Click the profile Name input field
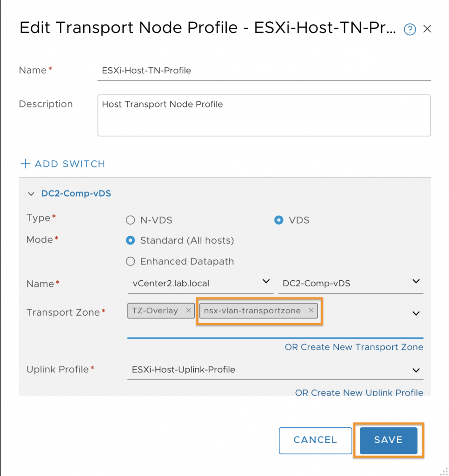449x476 pixels. (x=264, y=71)
